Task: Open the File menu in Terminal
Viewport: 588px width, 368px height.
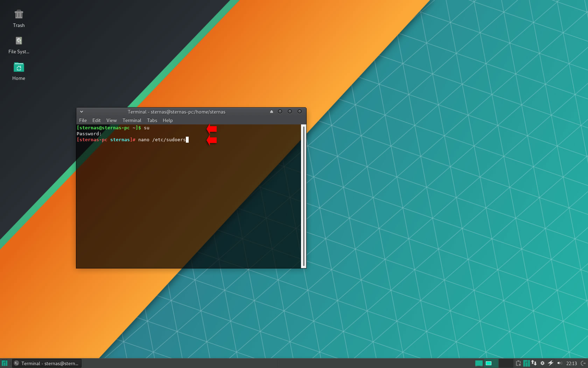Action: point(83,120)
